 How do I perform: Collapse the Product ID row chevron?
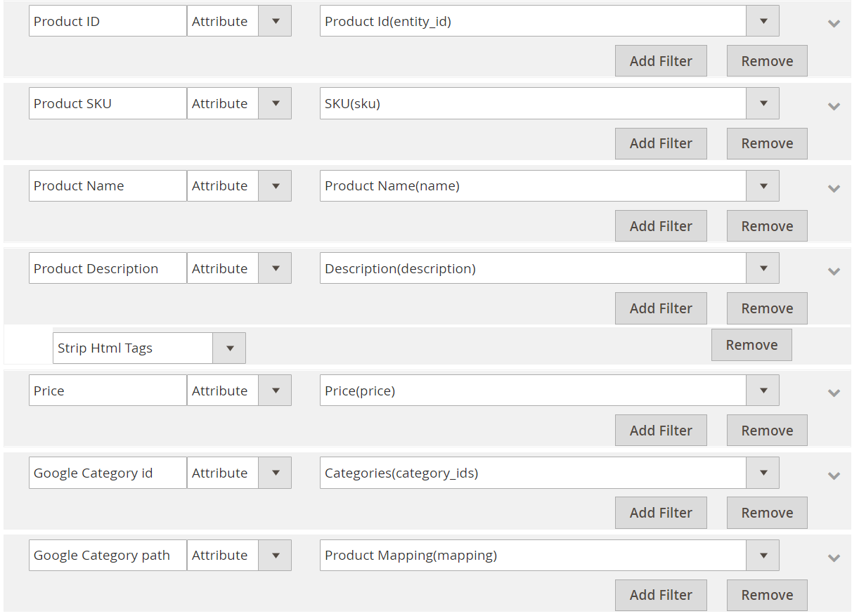tap(834, 23)
